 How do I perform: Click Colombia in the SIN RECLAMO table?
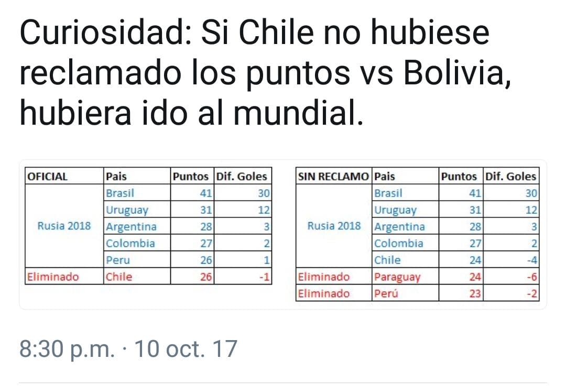click(398, 243)
